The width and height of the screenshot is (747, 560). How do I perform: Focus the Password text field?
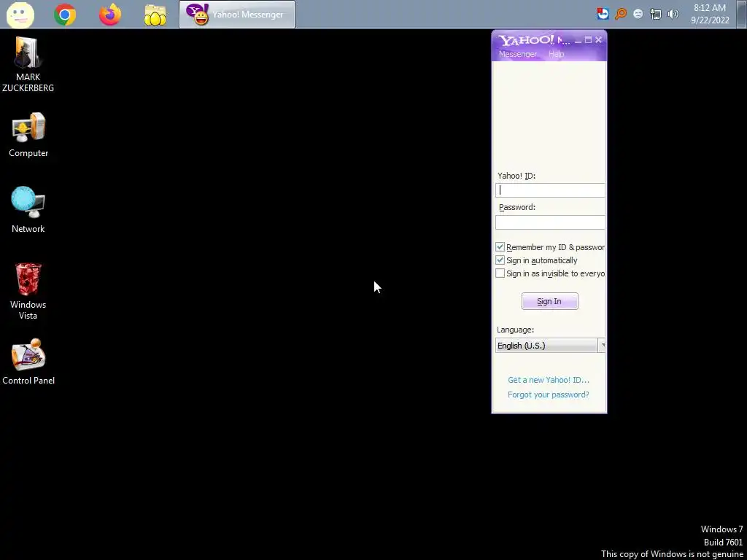(x=550, y=222)
